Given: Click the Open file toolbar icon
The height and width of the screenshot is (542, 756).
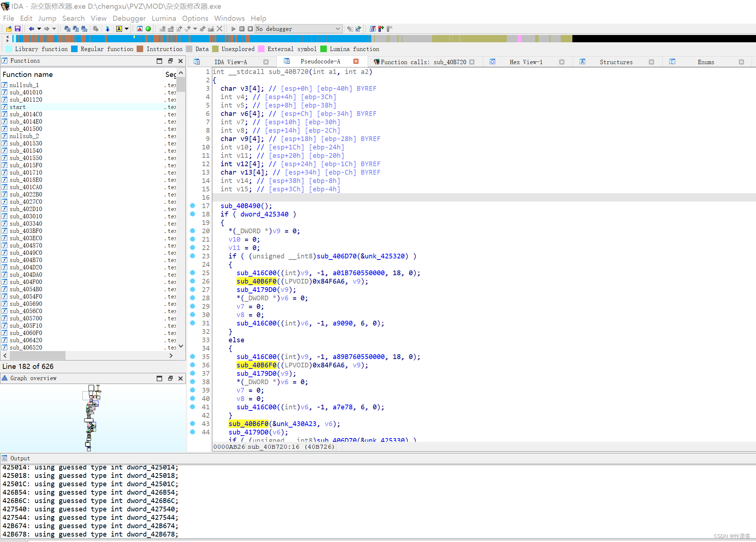Looking at the screenshot, I should tap(9, 29).
